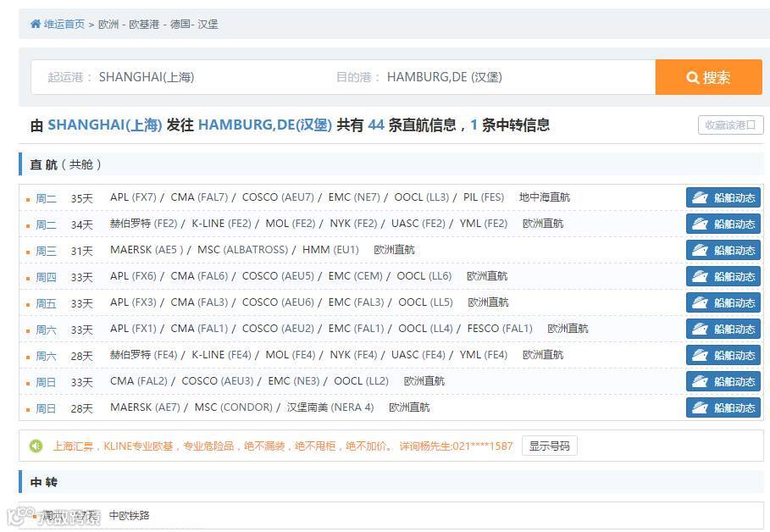Click the 周五 day link

click(x=46, y=303)
